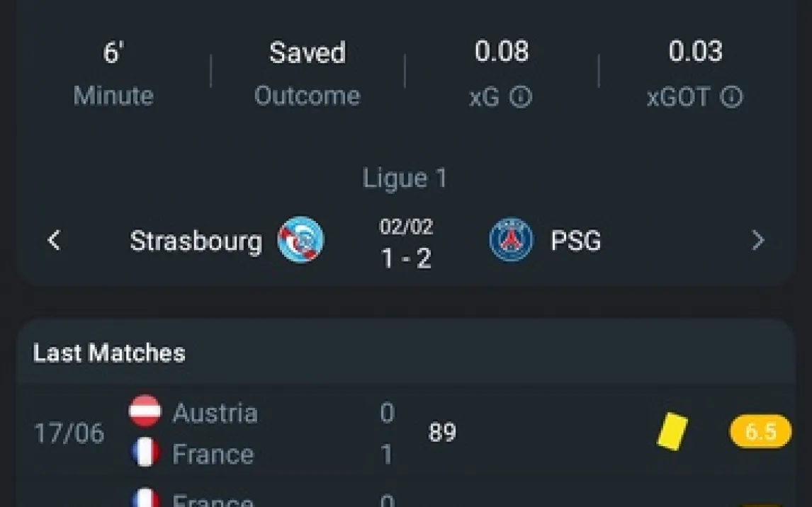Select the Austria team name
This screenshot has width=812, height=507.
click(x=215, y=413)
